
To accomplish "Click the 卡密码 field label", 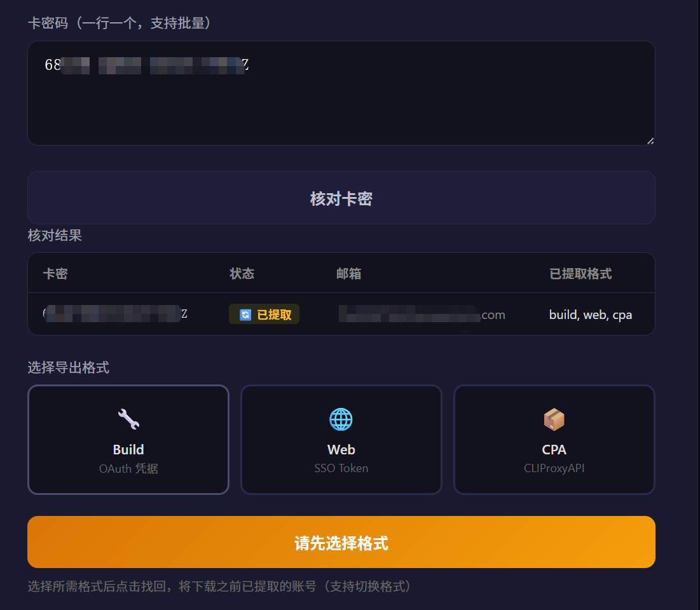I will (119, 23).
